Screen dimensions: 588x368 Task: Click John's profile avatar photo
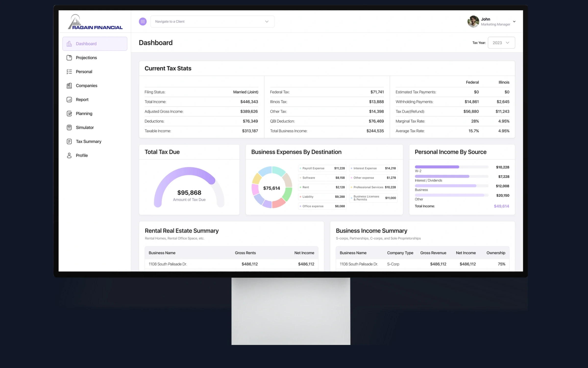473,22
